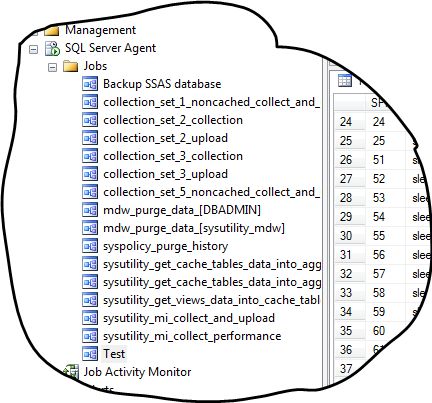Click the Backup SSAS database job icon
This screenshot has width=432, height=403.
90,84
